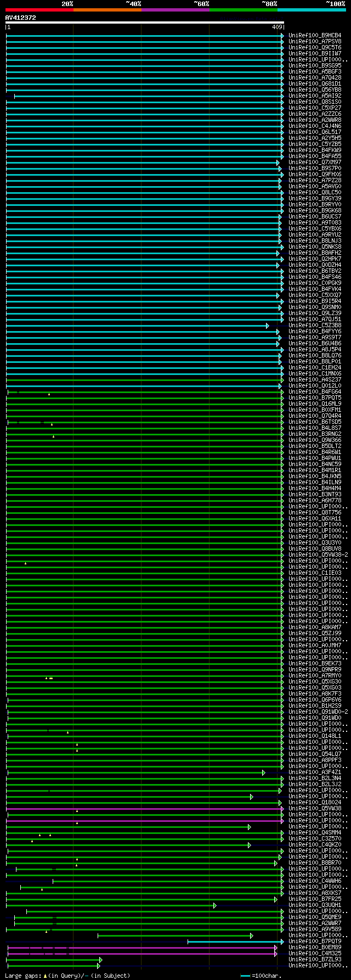Viewport: 351px width, 980px height.
Task: Select hit label UniRef100_Q8LC50
Action: pos(315,193)
